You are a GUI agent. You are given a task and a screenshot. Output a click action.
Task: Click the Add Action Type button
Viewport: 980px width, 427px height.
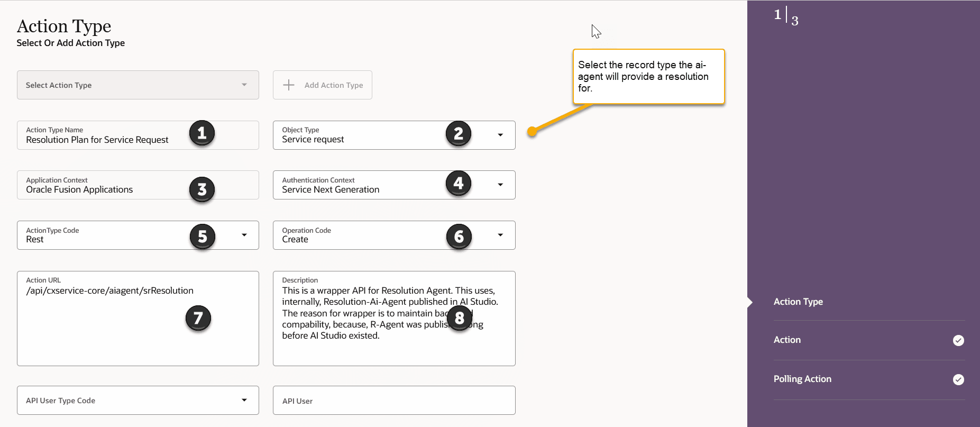point(323,85)
